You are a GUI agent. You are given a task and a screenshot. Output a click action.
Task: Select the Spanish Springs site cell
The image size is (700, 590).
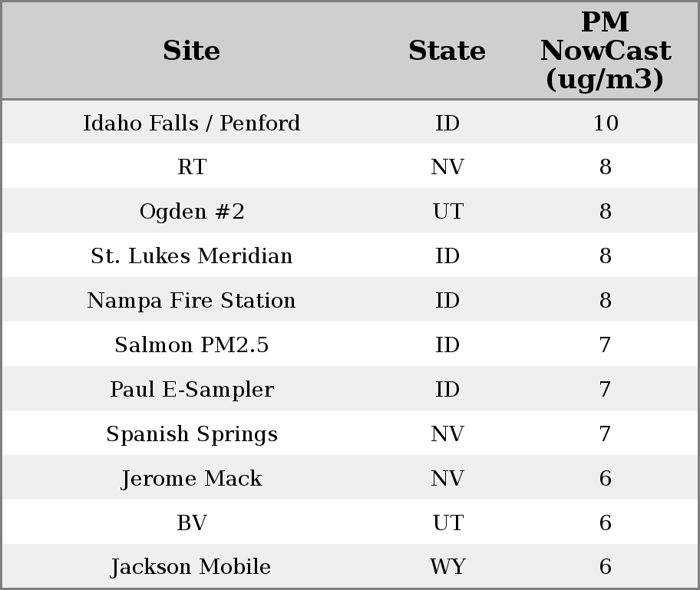pyautogui.click(x=192, y=434)
